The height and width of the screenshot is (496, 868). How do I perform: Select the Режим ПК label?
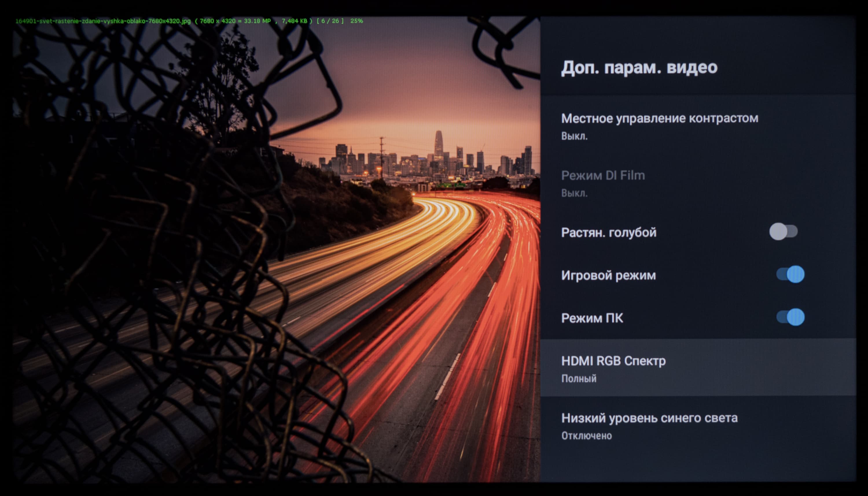(592, 318)
